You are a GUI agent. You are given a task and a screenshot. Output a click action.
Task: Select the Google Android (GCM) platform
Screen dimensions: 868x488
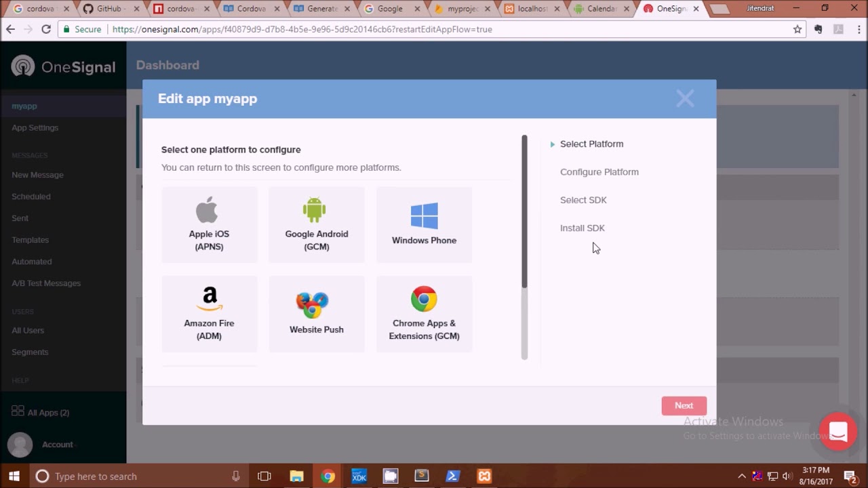(x=317, y=224)
